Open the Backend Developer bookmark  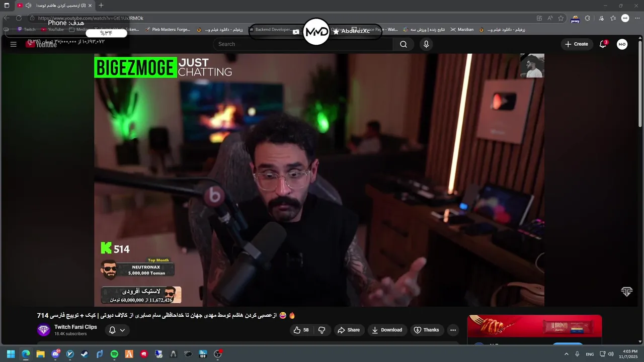pyautogui.click(x=270, y=30)
